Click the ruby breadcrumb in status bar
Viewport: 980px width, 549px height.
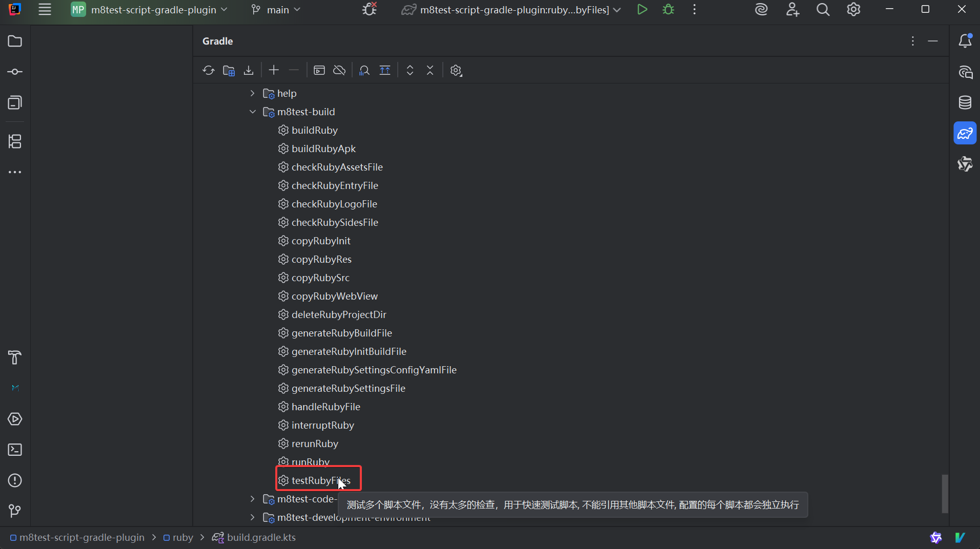(182, 537)
